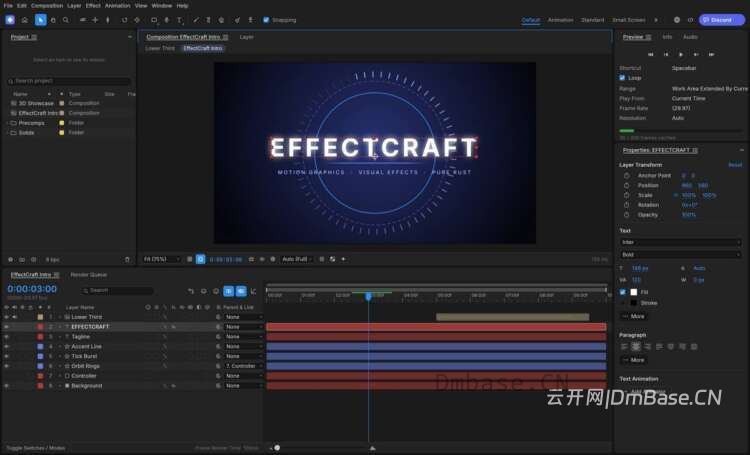Viewport: 750px width, 455px height.
Task: Click the Home icon in the toolbar
Action: [25, 20]
